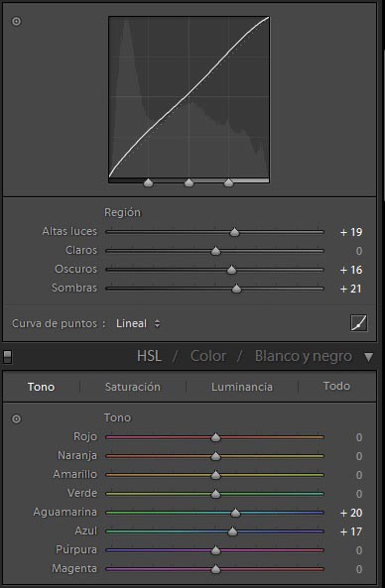
Task: Collapse the HSL panel with triangle arrow
Action: pyautogui.click(x=368, y=357)
